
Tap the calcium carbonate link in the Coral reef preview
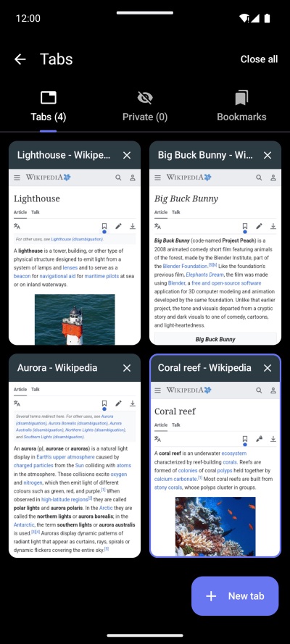pos(175,479)
